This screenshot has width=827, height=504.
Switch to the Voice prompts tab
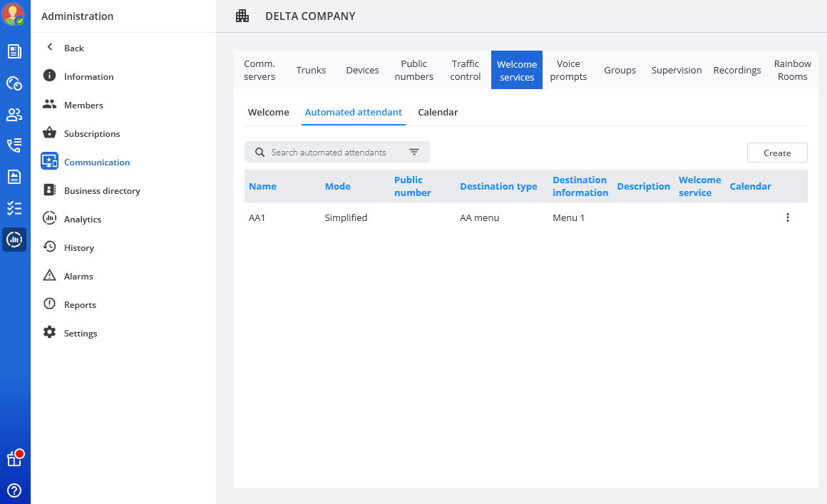(x=568, y=70)
